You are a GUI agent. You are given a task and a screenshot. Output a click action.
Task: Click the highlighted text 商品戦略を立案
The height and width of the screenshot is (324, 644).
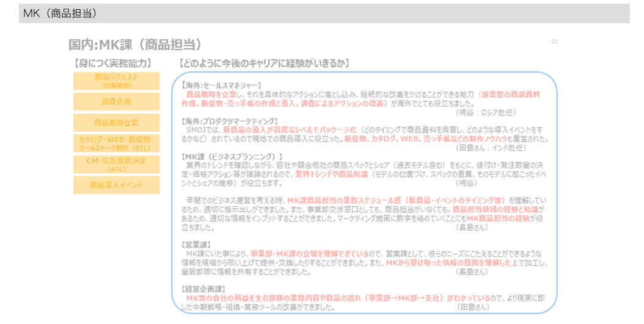[x=211, y=95]
